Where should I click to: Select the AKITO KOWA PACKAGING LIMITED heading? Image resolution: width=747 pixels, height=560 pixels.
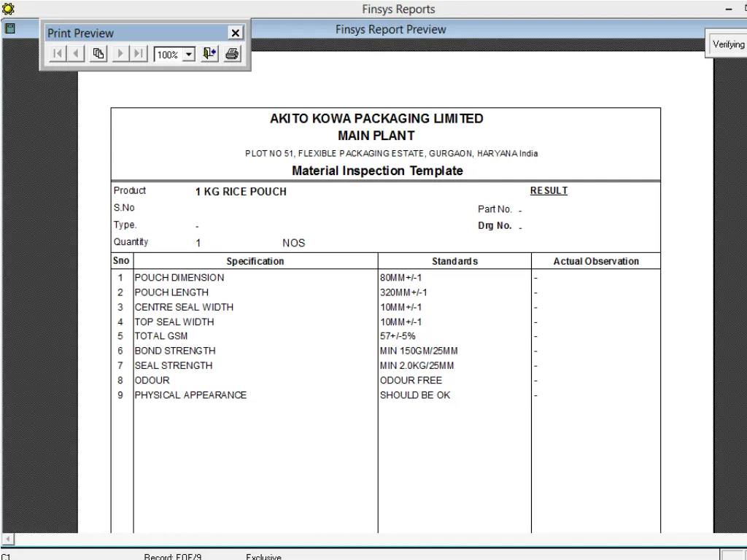point(376,119)
